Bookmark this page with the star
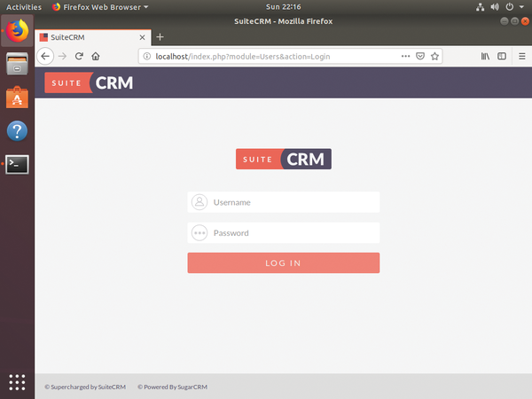 point(434,57)
